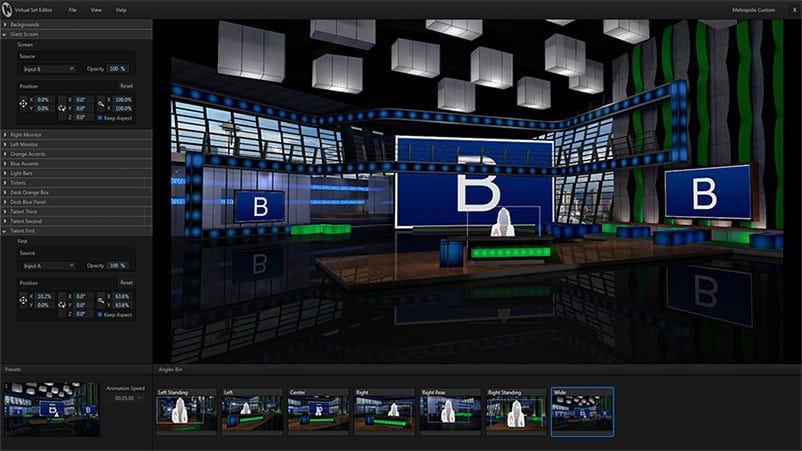Expand the Orange Accents section
This screenshot has width=802, height=451.
click(x=76, y=154)
